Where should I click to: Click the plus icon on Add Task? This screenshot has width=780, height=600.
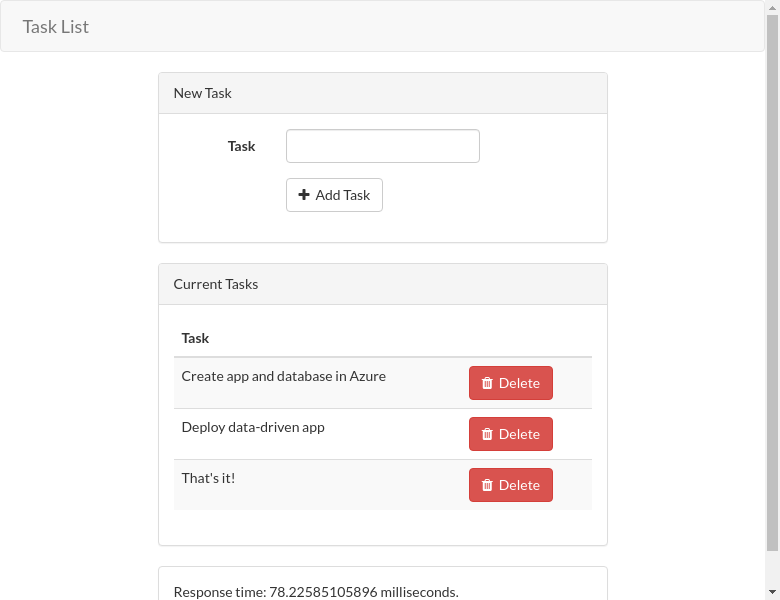[304, 195]
